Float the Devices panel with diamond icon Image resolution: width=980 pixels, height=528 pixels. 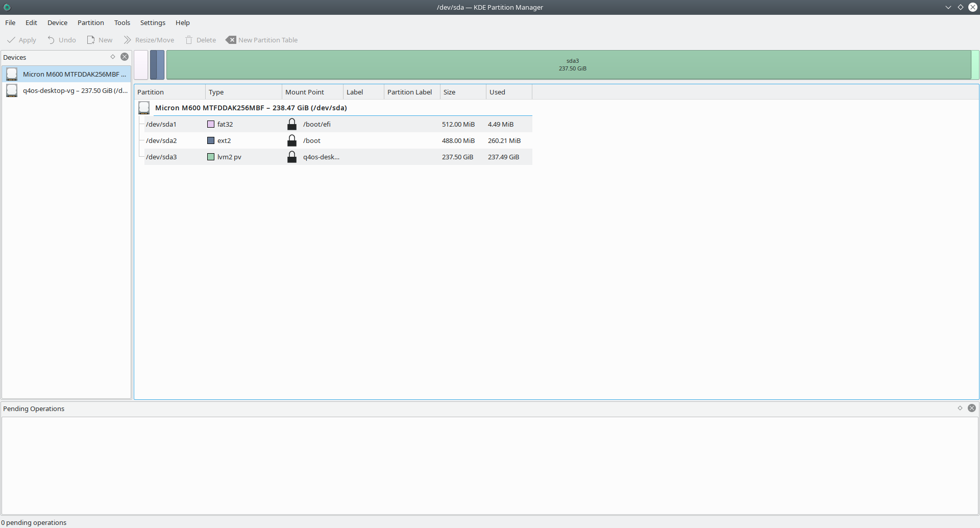coord(113,57)
